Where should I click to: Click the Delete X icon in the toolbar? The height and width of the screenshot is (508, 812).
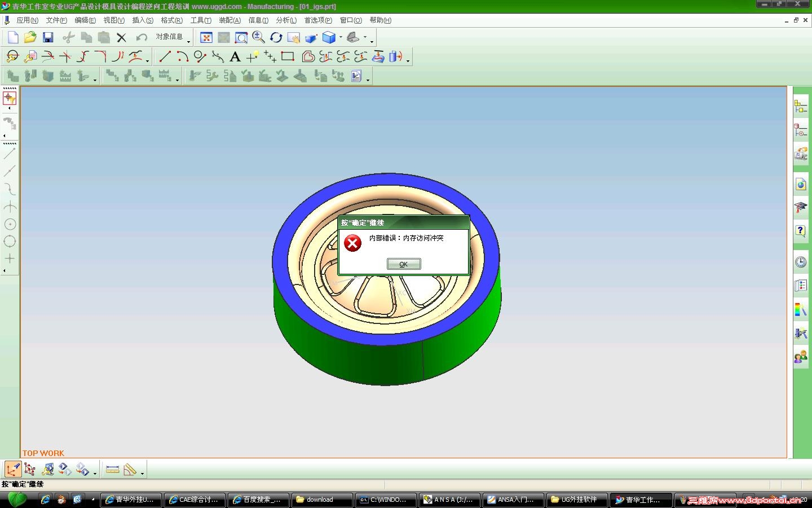(x=121, y=37)
